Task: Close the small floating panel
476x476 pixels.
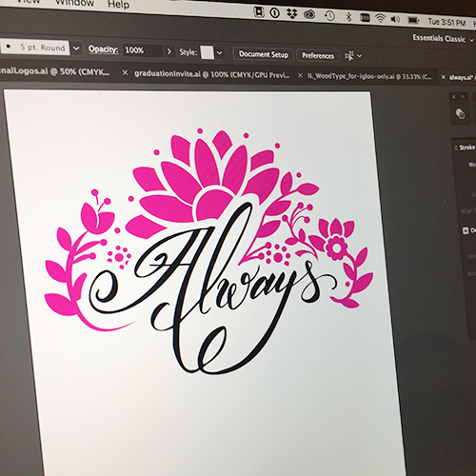Action: point(454,97)
